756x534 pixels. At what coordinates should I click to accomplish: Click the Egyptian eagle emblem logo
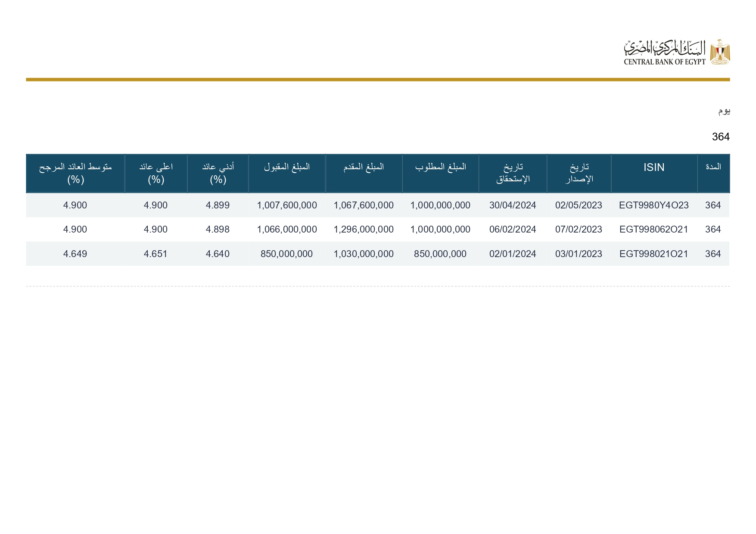click(720, 52)
